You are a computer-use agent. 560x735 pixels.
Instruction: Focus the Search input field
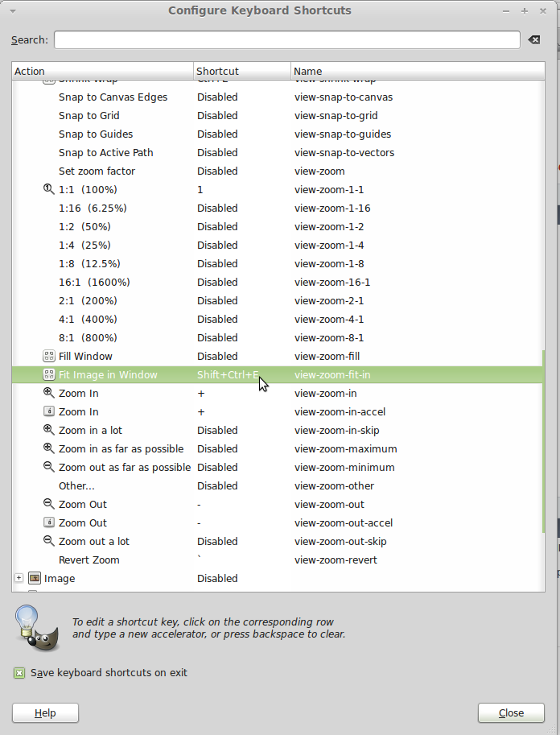[286, 39]
